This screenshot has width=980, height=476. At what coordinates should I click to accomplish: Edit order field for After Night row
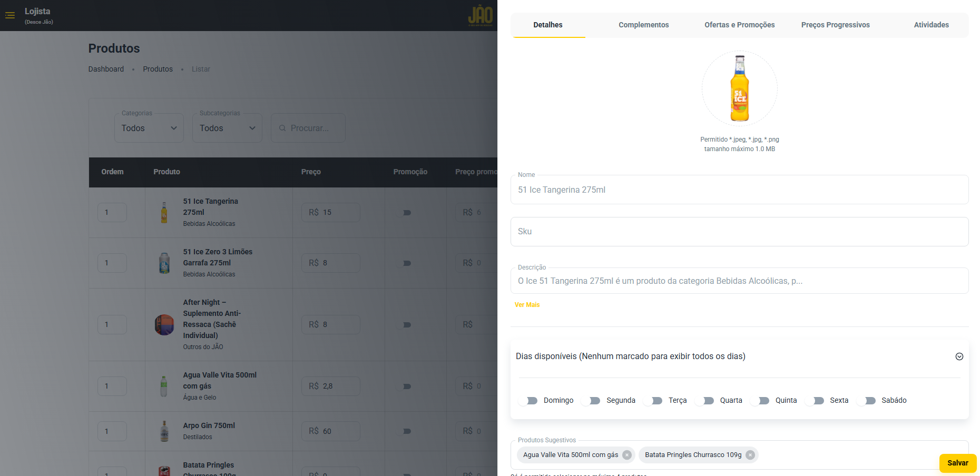[112, 325]
